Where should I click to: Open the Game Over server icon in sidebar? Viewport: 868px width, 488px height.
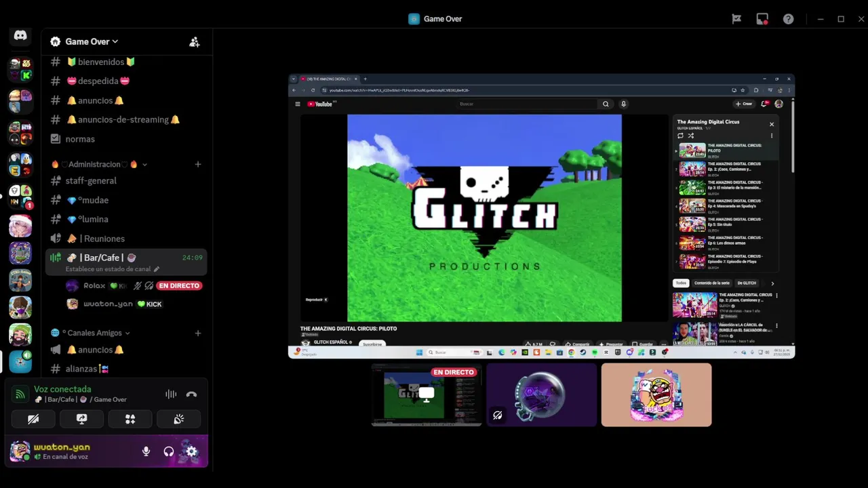tap(20, 361)
